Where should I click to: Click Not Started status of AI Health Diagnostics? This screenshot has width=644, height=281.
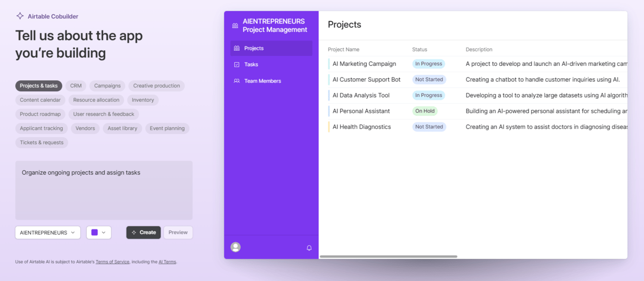click(429, 127)
